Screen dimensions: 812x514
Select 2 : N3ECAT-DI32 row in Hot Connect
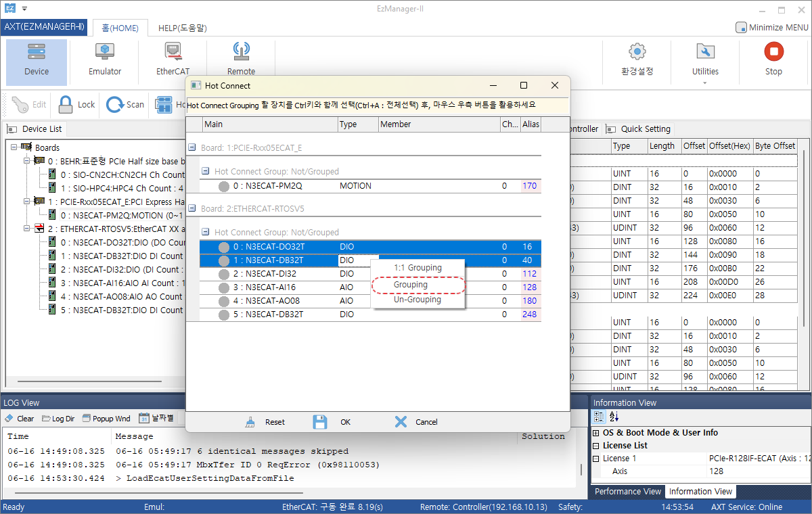pos(371,274)
